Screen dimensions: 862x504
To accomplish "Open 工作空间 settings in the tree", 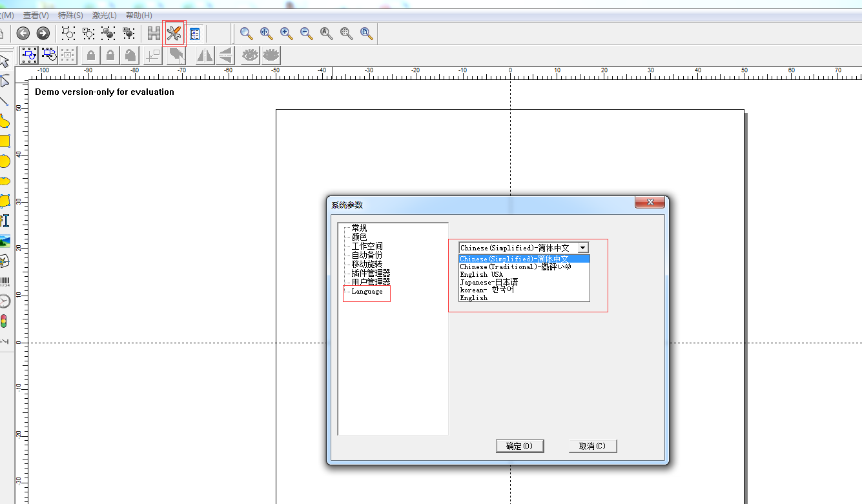I will [x=367, y=247].
